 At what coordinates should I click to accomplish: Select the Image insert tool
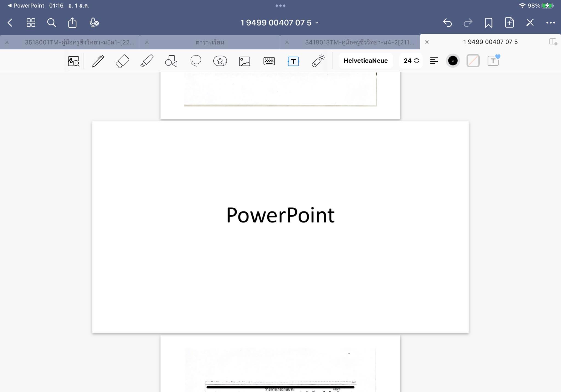point(244,61)
